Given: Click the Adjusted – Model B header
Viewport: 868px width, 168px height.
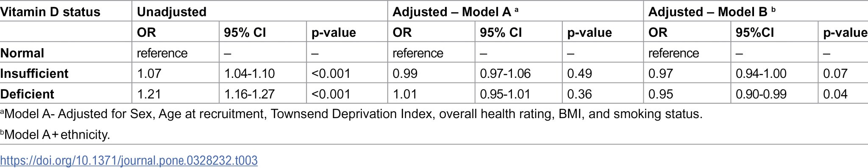Looking at the screenshot, I should pos(712,12).
